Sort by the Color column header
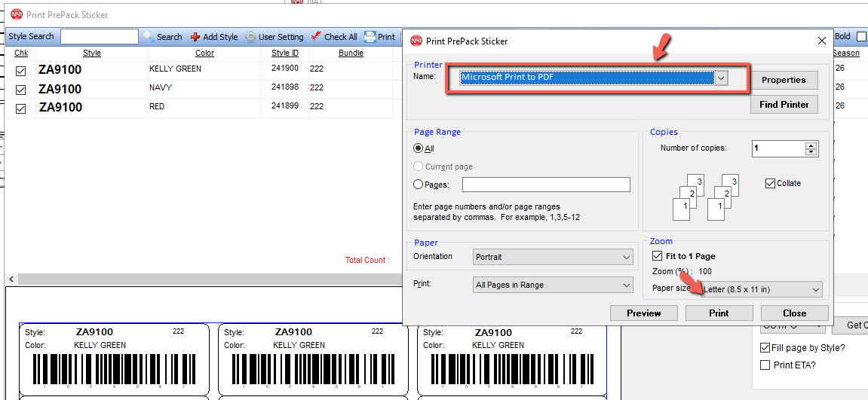This screenshot has height=400, width=868. (204, 53)
